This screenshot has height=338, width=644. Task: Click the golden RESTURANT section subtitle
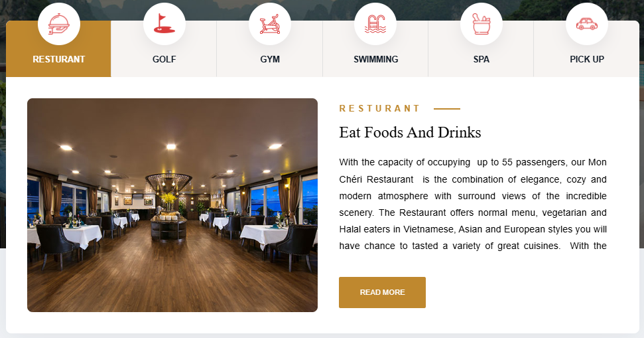click(379, 108)
